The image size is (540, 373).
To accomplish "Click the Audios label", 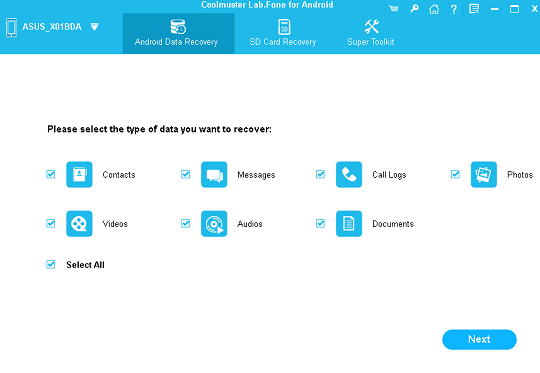I will 250,224.
